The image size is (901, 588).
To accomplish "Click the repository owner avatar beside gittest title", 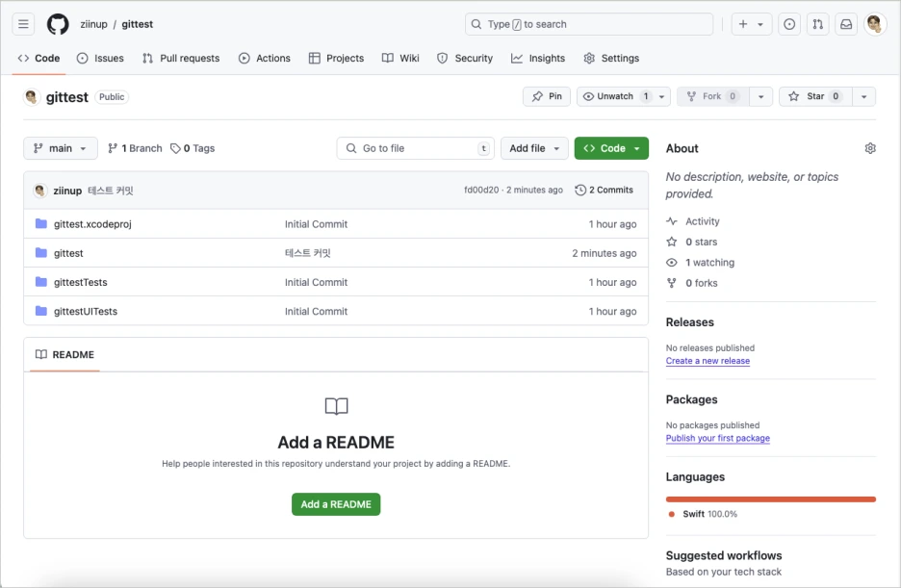I will (x=32, y=96).
